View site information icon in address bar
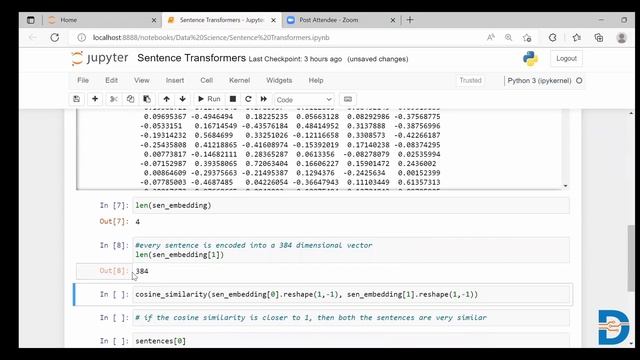The height and width of the screenshot is (360, 640). pos(82,38)
